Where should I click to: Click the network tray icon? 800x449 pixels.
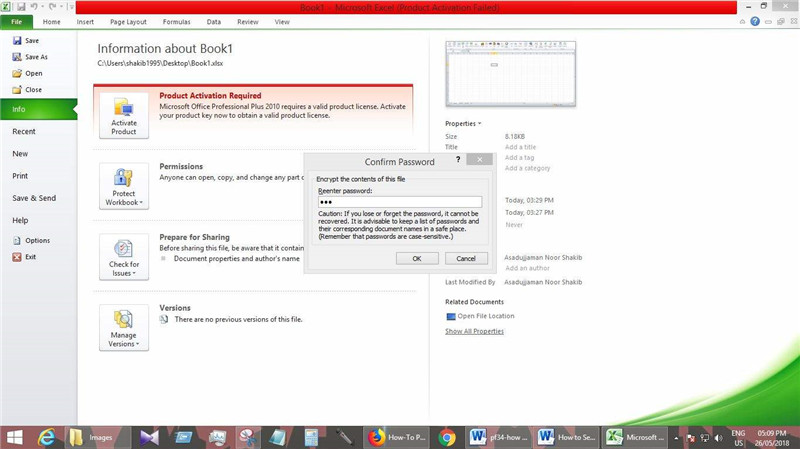pos(705,438)
